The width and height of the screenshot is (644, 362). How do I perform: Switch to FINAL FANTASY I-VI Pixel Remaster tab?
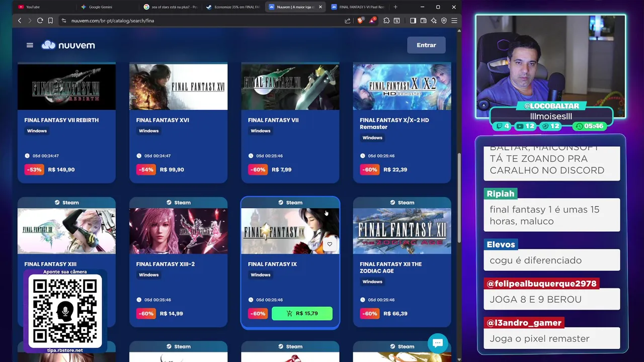(357, 7)
